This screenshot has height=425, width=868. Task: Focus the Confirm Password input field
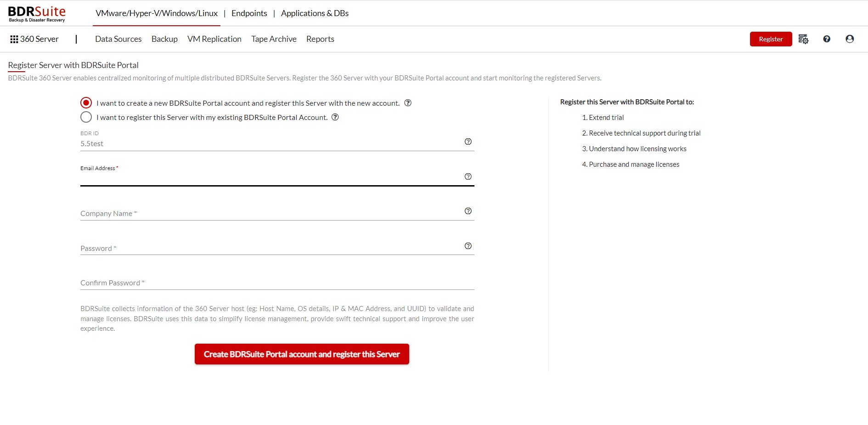[277, 283]
